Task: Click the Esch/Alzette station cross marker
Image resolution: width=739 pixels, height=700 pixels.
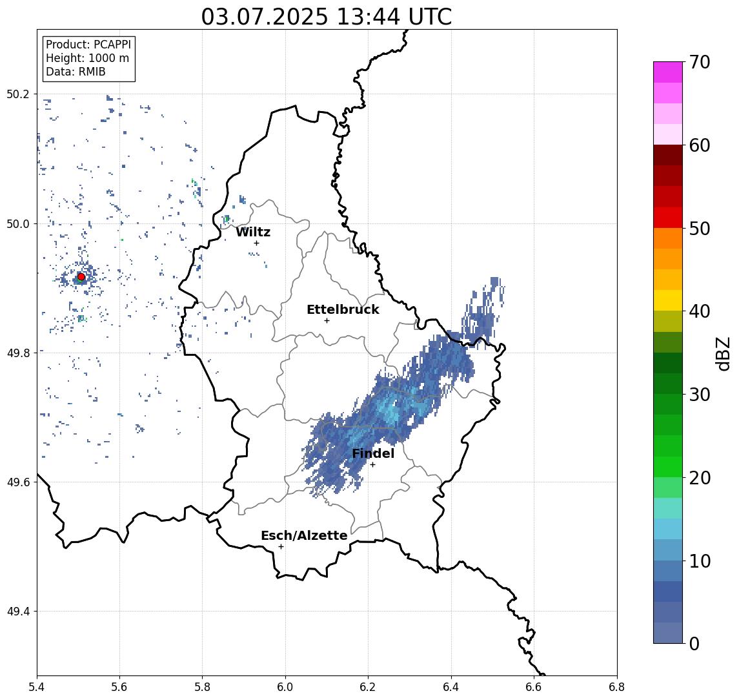Action: pos(281,547)
